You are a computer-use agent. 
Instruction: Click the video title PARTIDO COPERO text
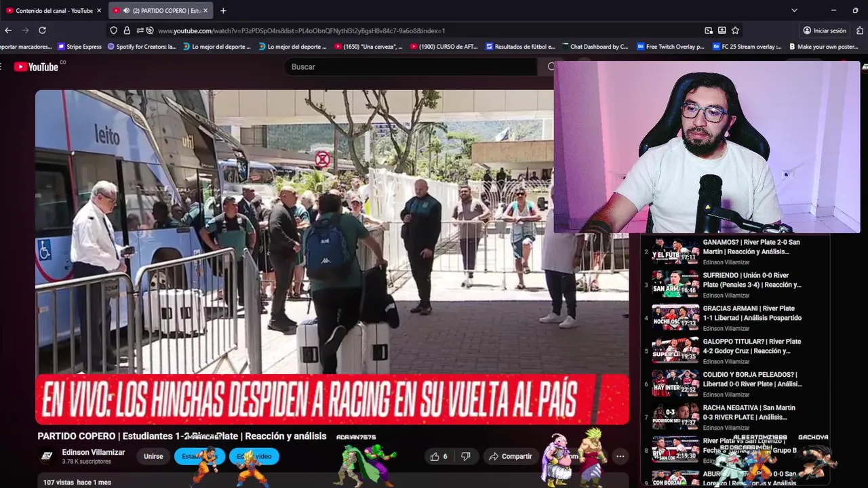[182, 436]
